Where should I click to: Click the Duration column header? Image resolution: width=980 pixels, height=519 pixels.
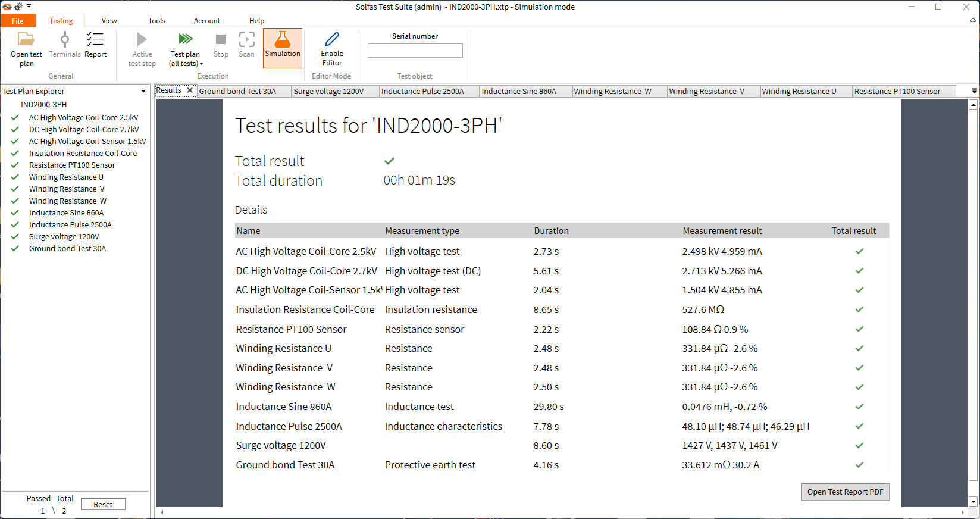tap(551, 231)
